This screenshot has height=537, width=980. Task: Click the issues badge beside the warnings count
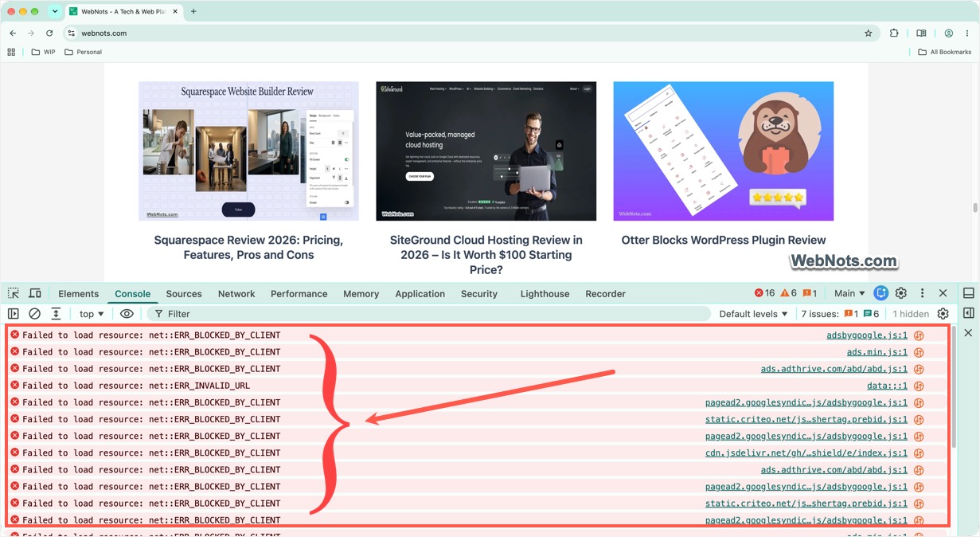pyautogui.click(x=810, y=293)
